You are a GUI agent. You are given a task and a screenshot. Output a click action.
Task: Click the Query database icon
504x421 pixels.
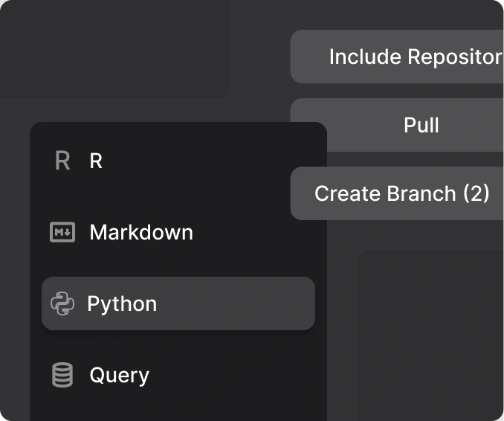pyautogui.click(x=62, y=375)
